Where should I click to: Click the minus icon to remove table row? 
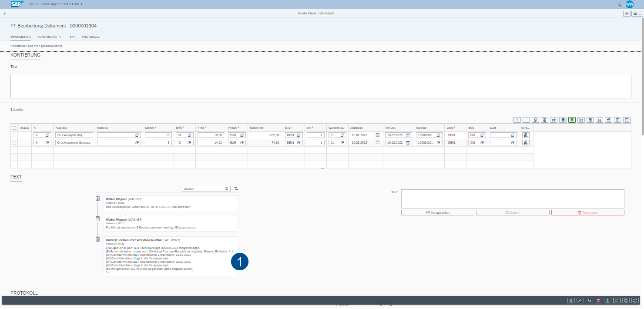pos(526,120)
